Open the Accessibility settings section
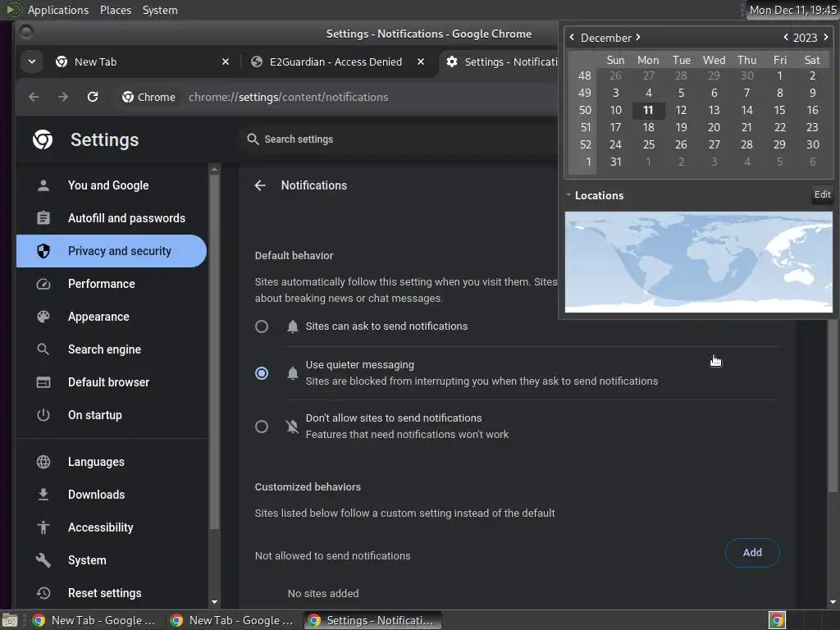 pos(112,527)
